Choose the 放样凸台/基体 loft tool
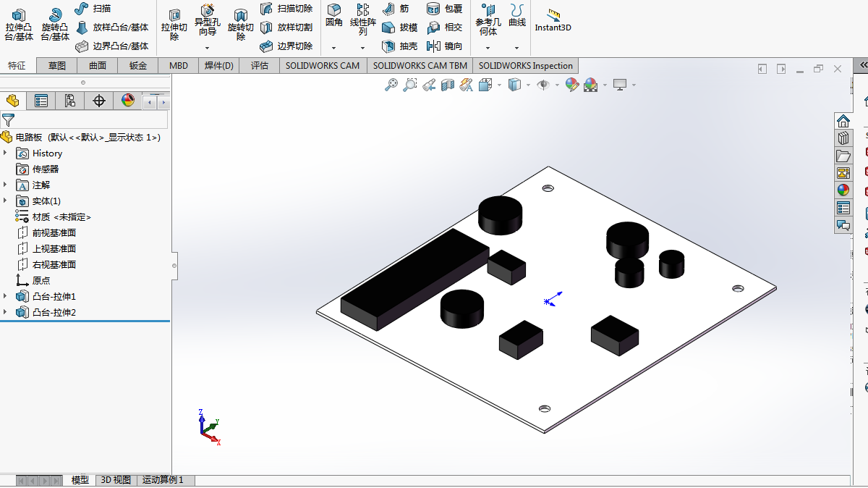Screen dimensions: 868x488 tap(111, 28)
